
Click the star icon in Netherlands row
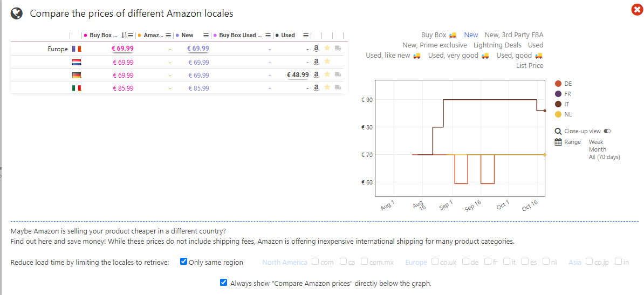pyautogui.click(x=327, y=62)
